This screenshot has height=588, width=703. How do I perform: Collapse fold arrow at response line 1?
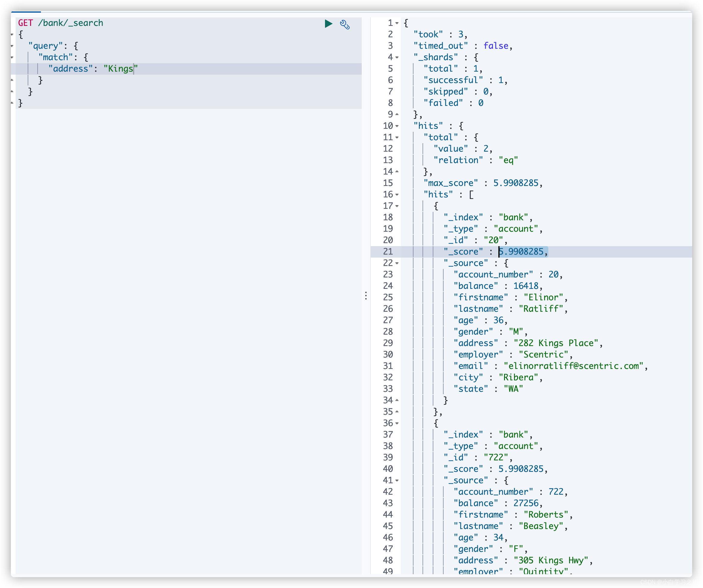(397, 23)
